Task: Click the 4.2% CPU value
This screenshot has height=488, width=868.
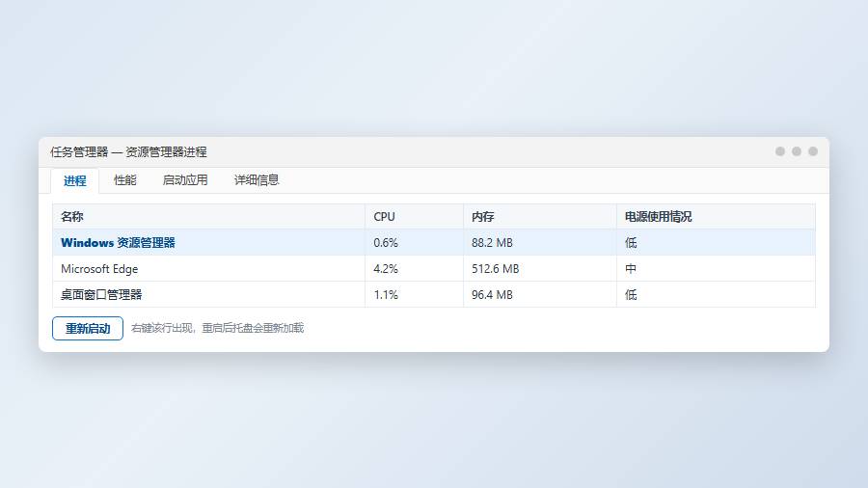Action: [x=386, y=269]
